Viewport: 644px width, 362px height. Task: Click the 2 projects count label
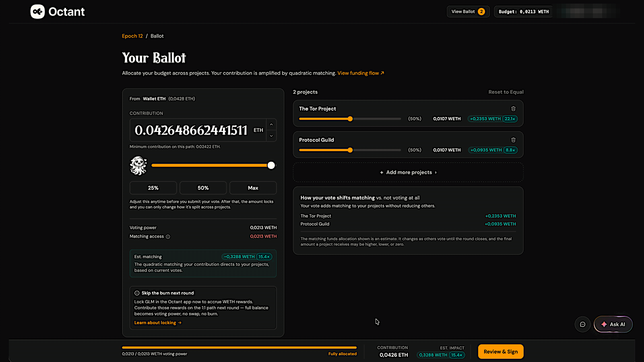coord(305,92)
